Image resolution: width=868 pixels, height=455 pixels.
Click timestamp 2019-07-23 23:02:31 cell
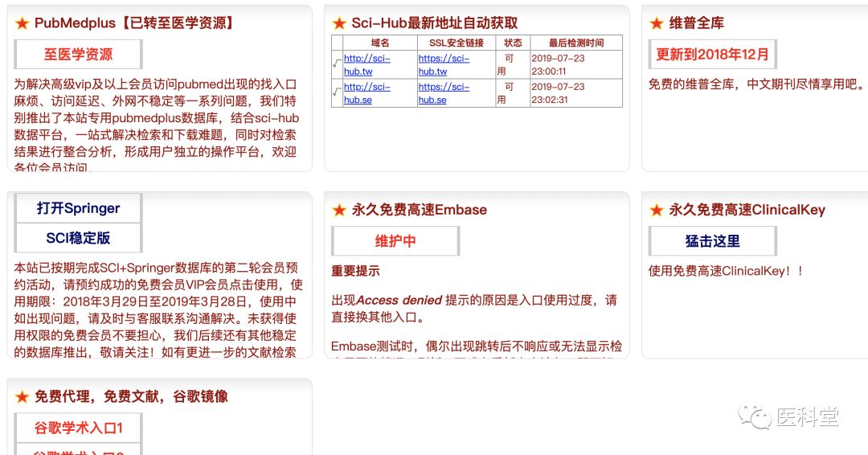[576, 93]
